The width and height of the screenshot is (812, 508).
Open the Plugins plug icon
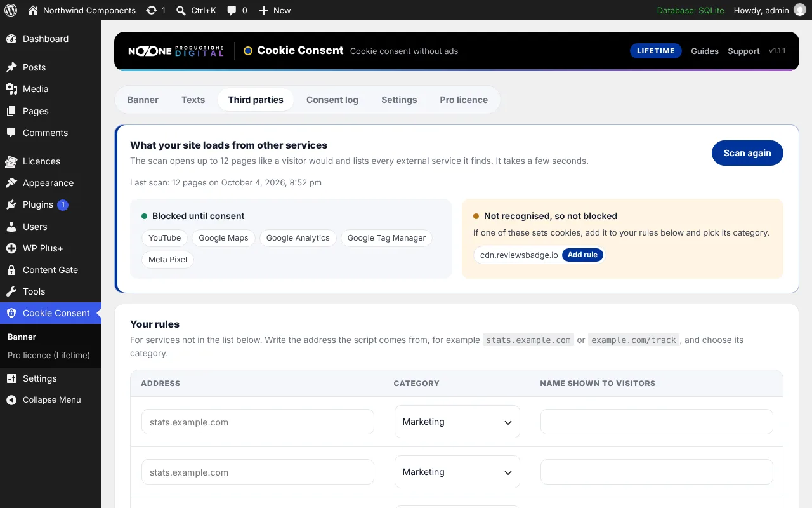11,204
